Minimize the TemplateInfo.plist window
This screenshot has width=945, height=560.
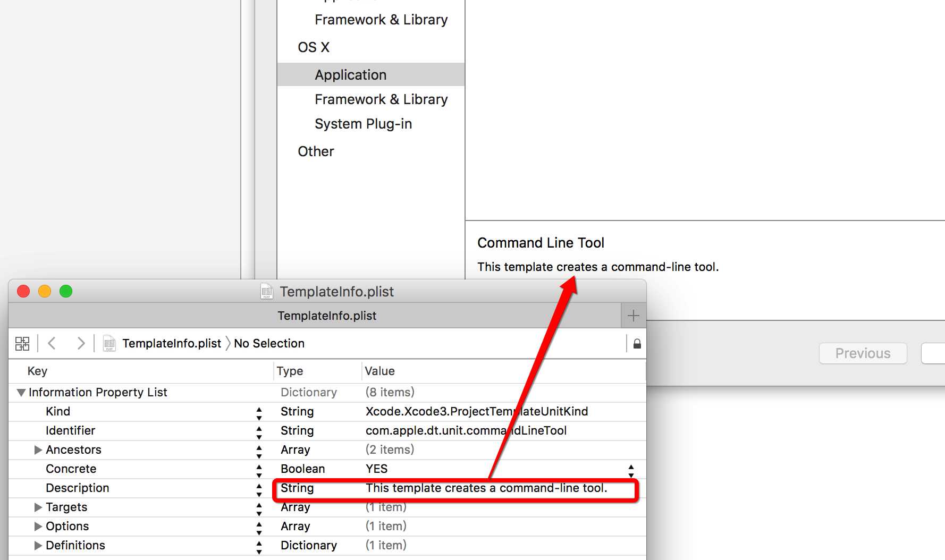pos(45,291)
